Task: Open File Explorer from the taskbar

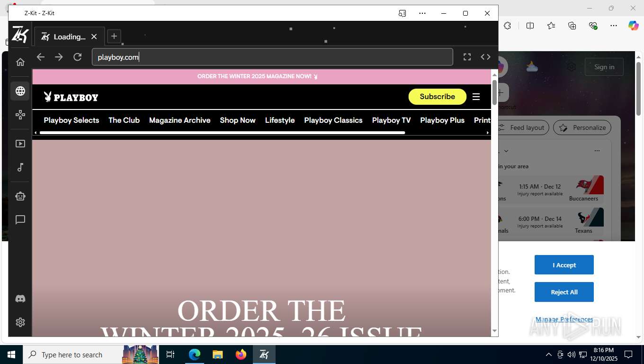Action: tap(217, 355)
